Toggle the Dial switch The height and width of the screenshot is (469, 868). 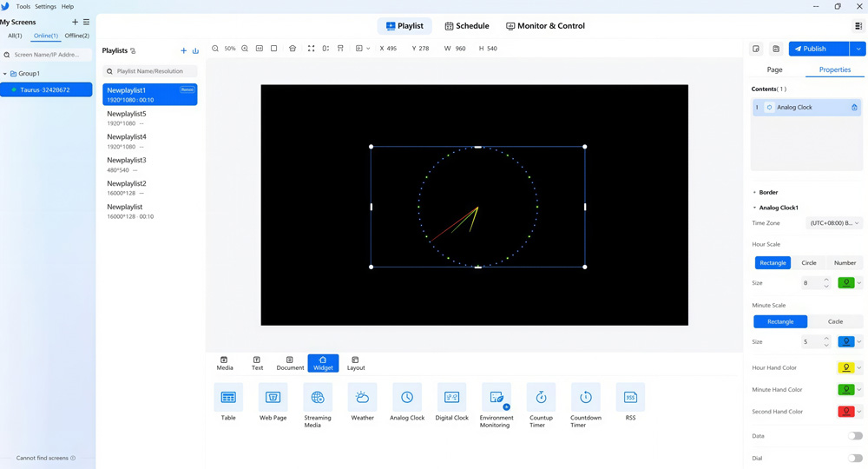[x=855, y=458]
